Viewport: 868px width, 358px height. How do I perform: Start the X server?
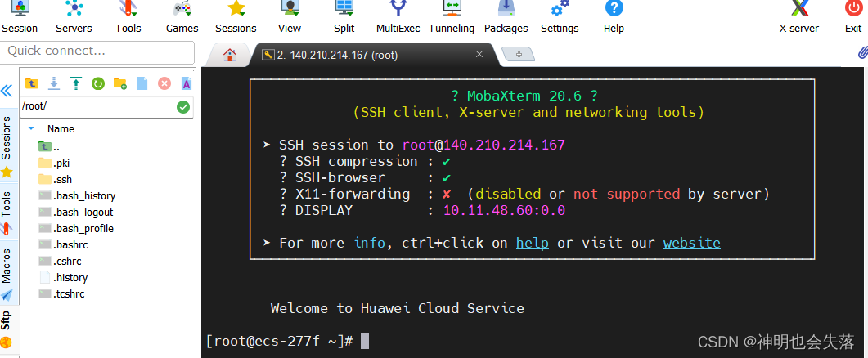click(x=798, y=18)
